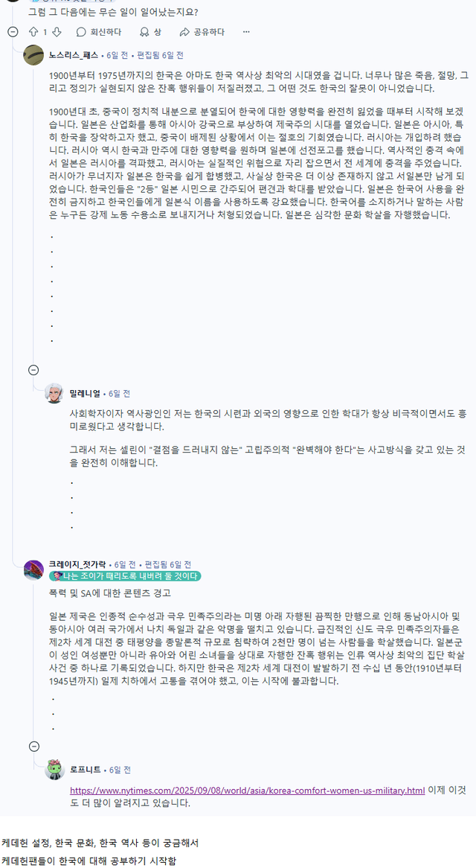Upvote the top comment

[33, 32]
